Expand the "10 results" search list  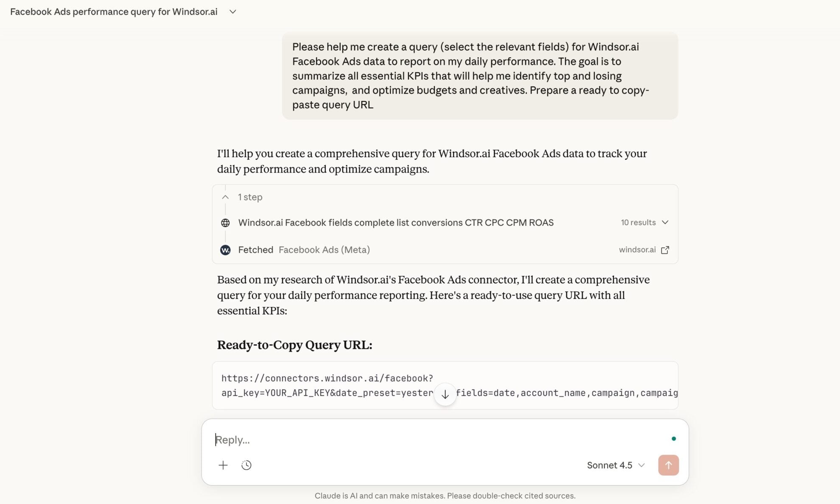pyautogui.click(x=644, y=223)
